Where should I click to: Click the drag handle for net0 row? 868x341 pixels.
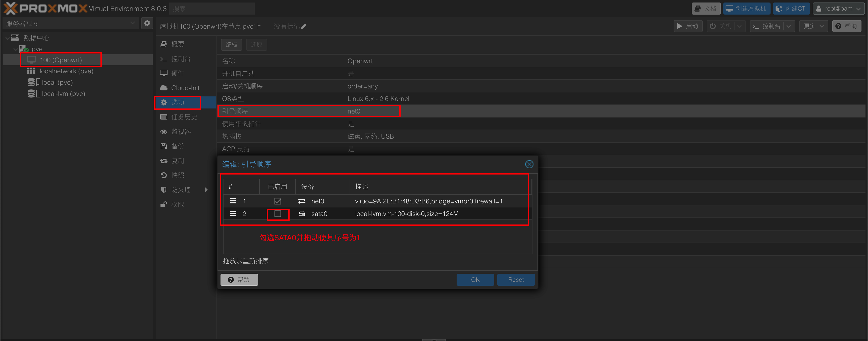[x=233, y=201]
